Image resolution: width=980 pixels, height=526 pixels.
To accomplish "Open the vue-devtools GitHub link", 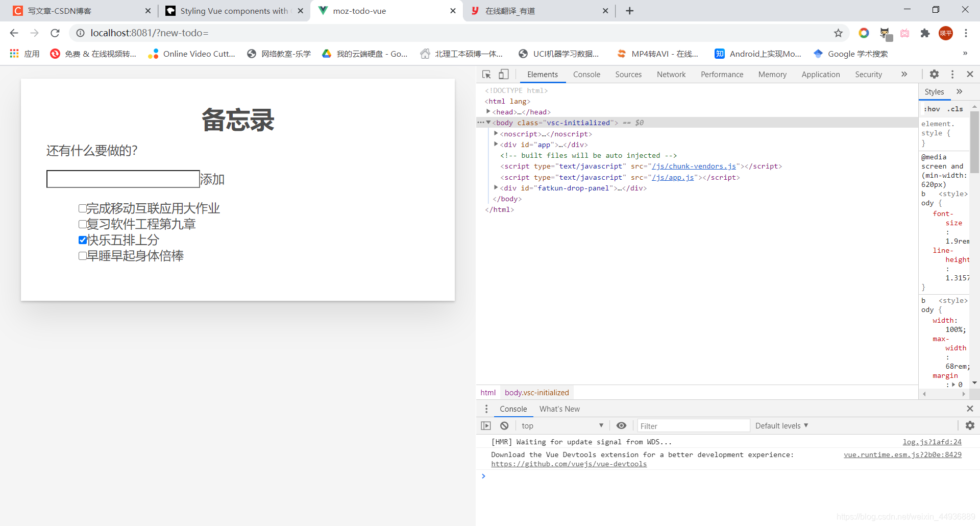I will point(569,464).
